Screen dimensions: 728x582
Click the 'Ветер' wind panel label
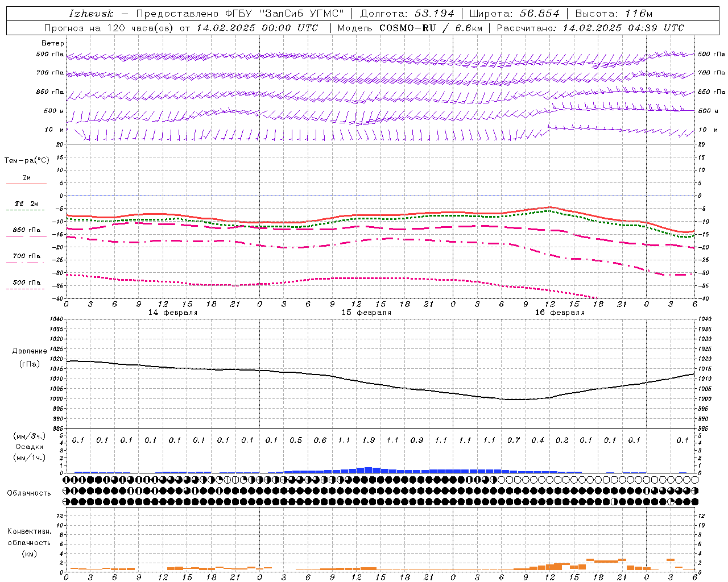(53, 43)
